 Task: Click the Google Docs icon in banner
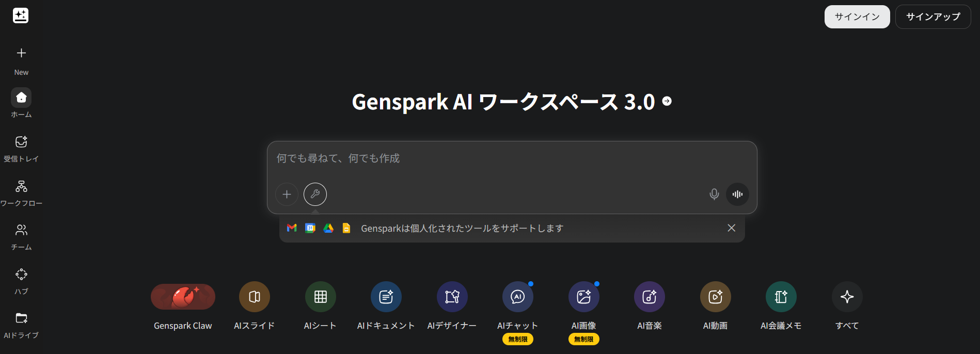point(346,228)
